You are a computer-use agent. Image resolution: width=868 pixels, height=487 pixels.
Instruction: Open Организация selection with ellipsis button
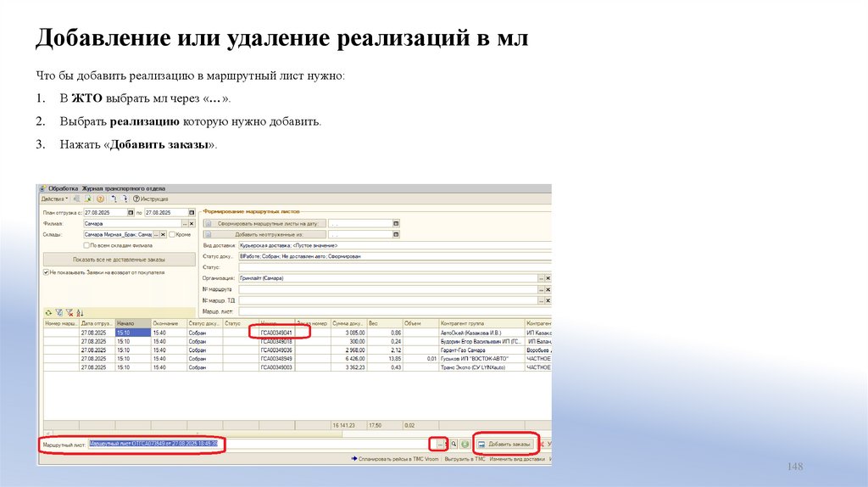541,278
